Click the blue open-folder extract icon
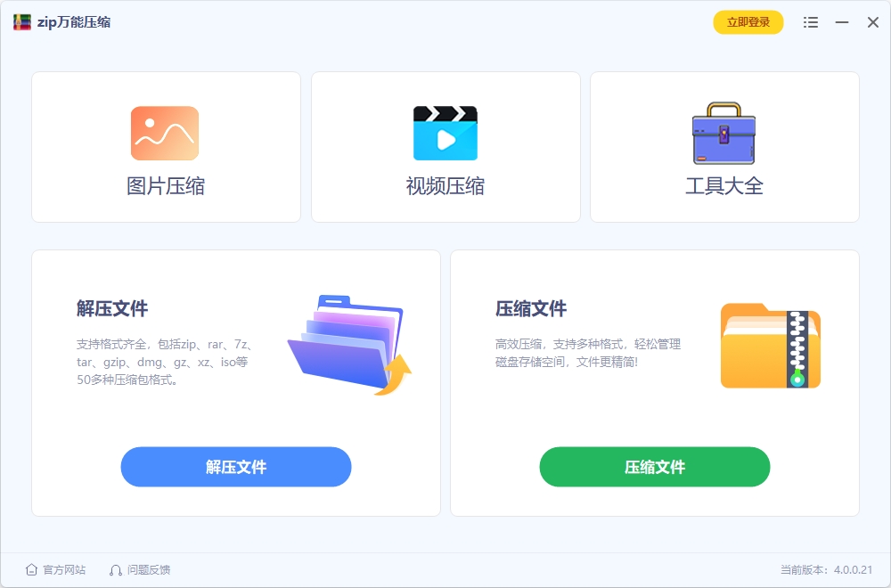This screenshot has height=588, width=891. pyautogui.click(x=349, y=345)
